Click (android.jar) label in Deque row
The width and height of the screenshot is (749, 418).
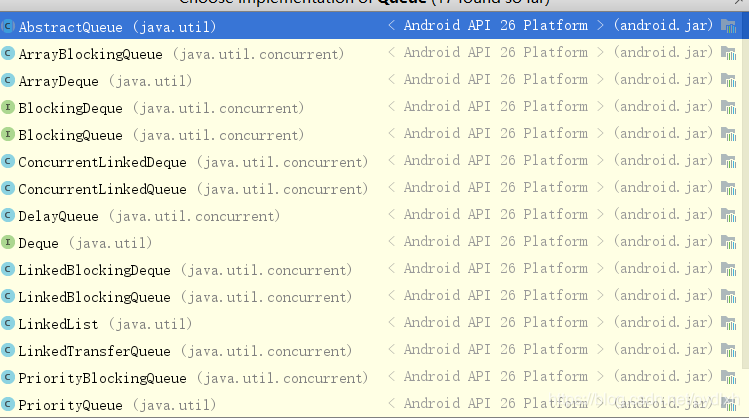tap(663, 241)
